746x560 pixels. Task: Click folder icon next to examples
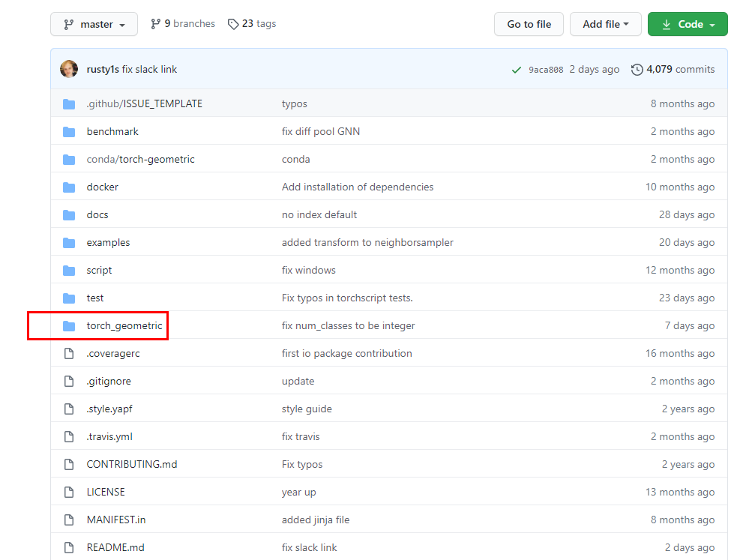click(x=69, y=243)
